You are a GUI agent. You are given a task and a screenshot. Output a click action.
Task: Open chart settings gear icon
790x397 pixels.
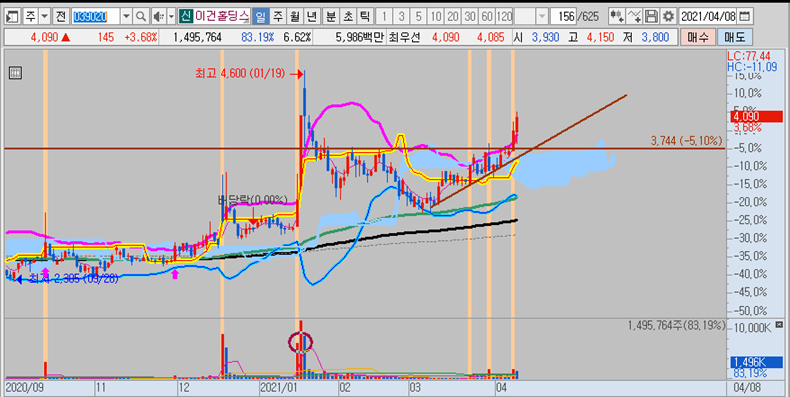click(668, 17)
